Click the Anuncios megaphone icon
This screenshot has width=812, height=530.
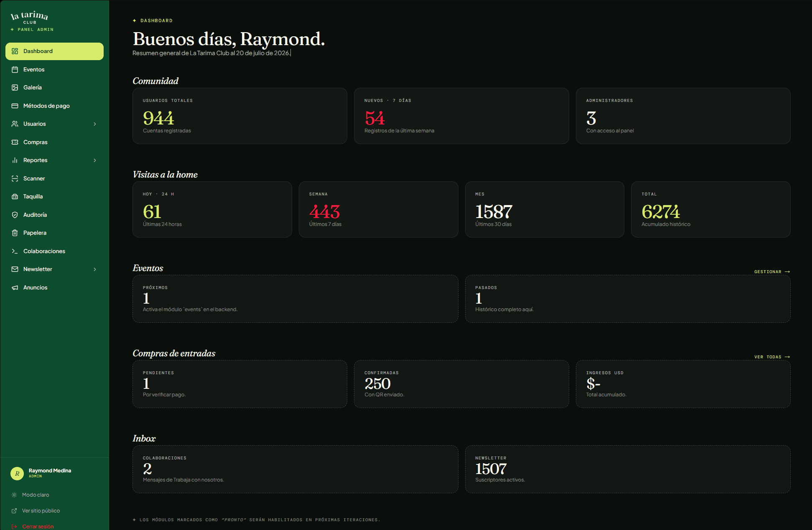coord(15,287)
